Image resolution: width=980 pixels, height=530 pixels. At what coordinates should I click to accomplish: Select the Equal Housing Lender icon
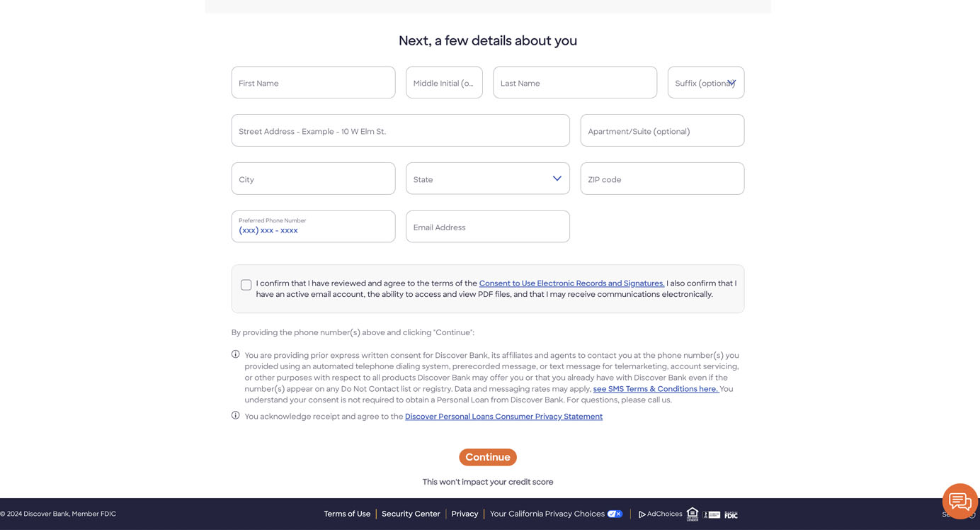pyautogui.click(x=692, y=514)
